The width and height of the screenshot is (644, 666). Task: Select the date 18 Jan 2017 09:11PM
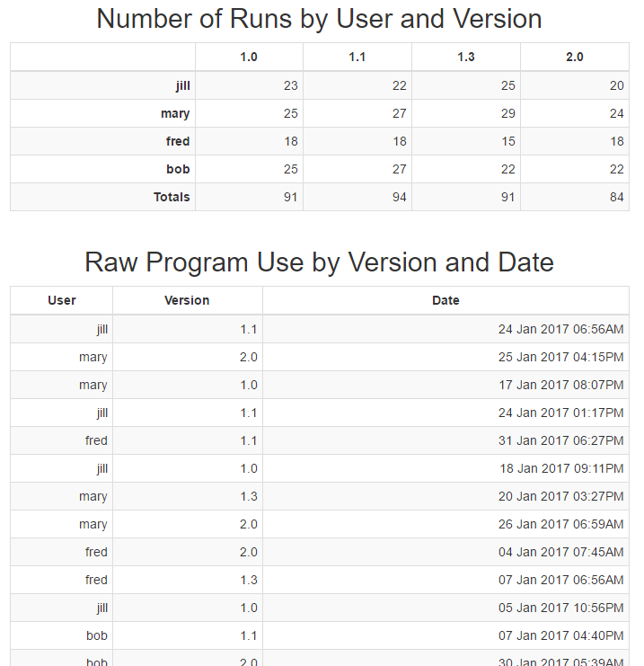(561, 468)
